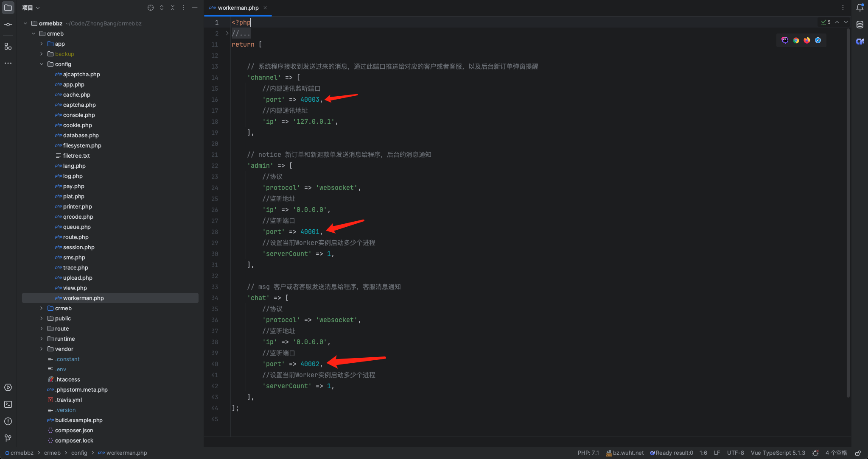Screen dimensions: 868x459
Task: Click the UTF-8 encoding indicator
Action: 735,453
